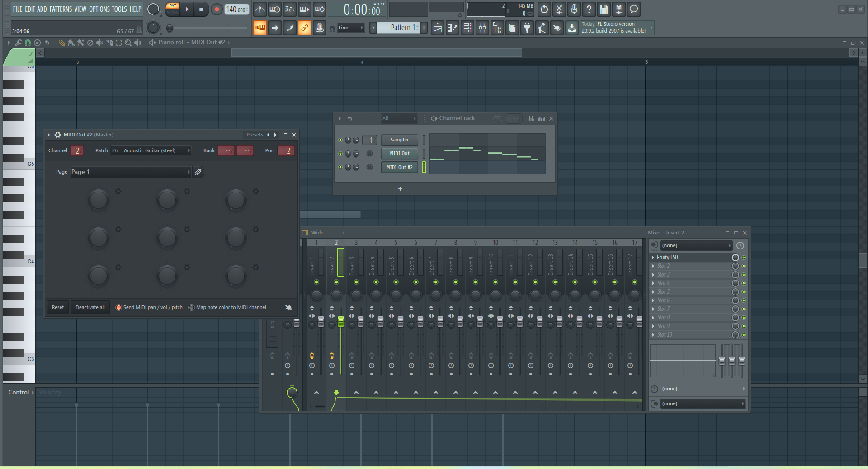Select the Sampler channel button
Screen dimensions: 868x469
click(400, 140)
